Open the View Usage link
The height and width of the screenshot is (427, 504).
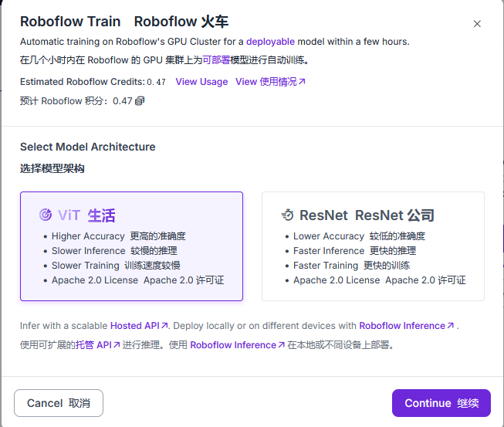click(x=201, y=82)
